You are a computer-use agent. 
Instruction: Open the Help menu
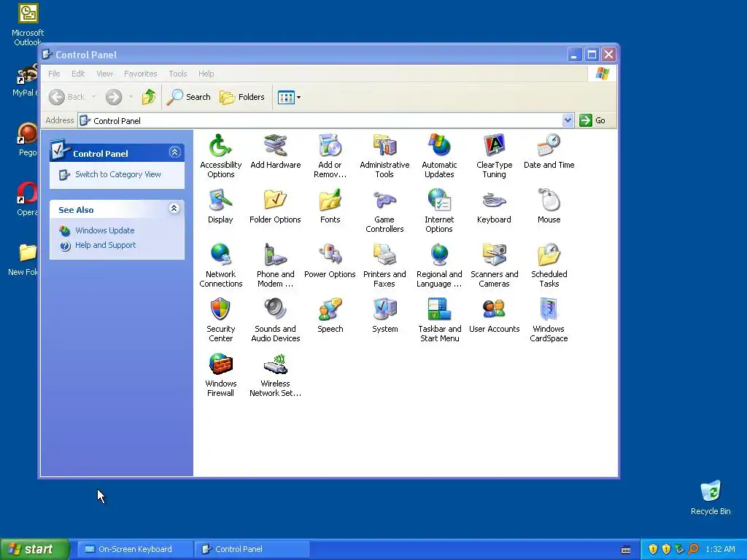tap(206, 74)
